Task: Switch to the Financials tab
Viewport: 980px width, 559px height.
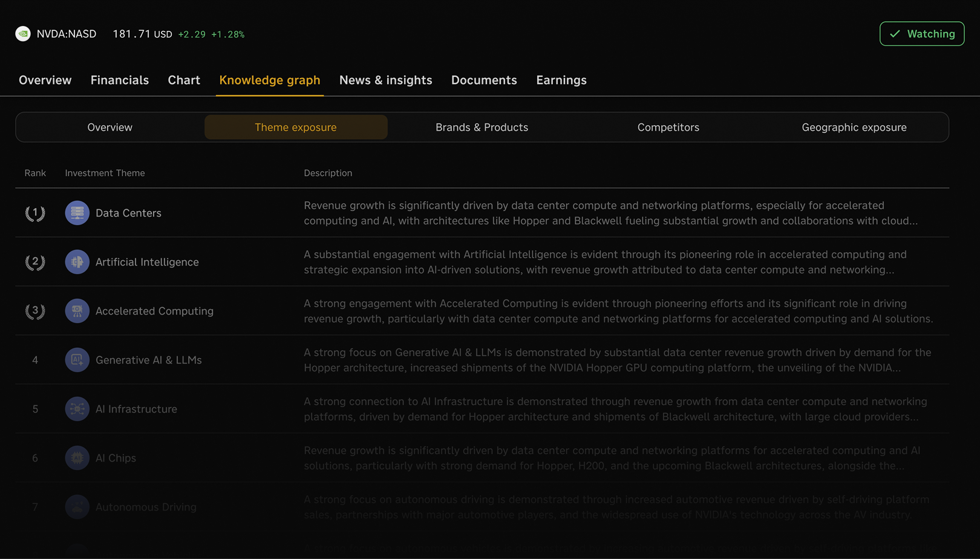Action: tap(119, 80)
